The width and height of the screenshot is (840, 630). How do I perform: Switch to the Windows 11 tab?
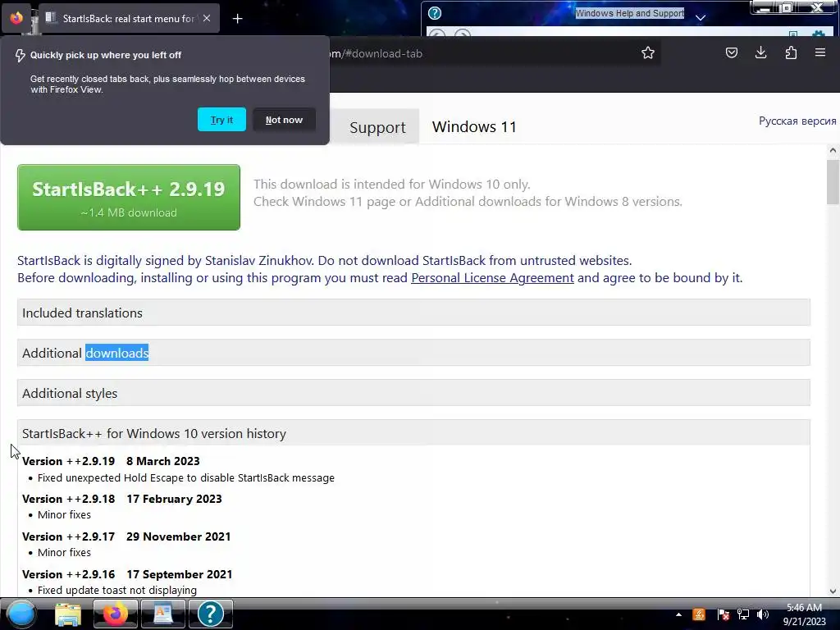coord(474,126)
